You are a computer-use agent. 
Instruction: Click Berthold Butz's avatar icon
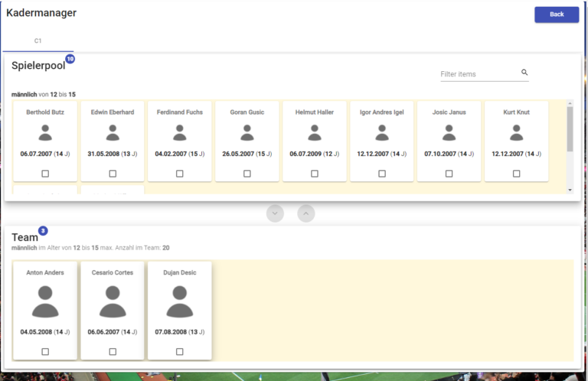[45, 132]
